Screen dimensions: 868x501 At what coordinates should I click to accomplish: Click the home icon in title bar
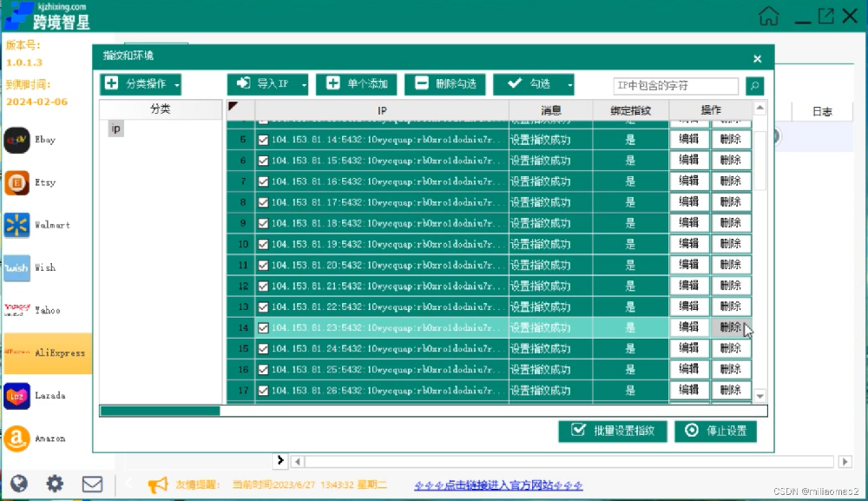[768, 16]
